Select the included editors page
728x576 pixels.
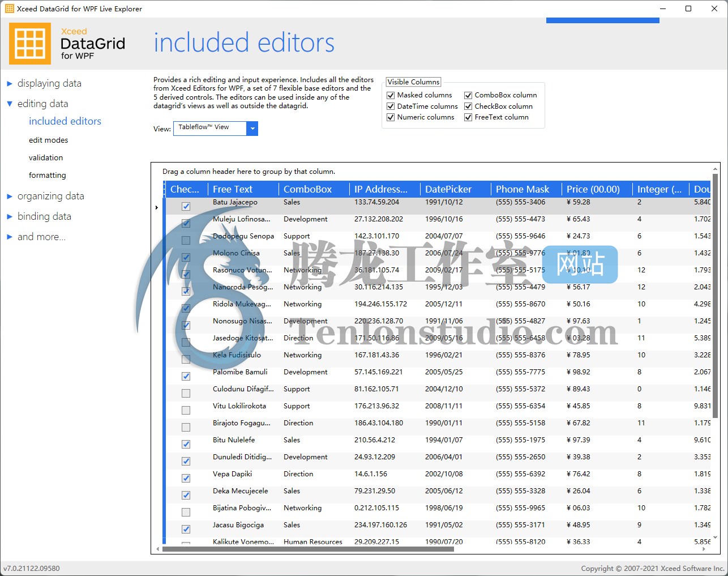(x=65, y=121)
